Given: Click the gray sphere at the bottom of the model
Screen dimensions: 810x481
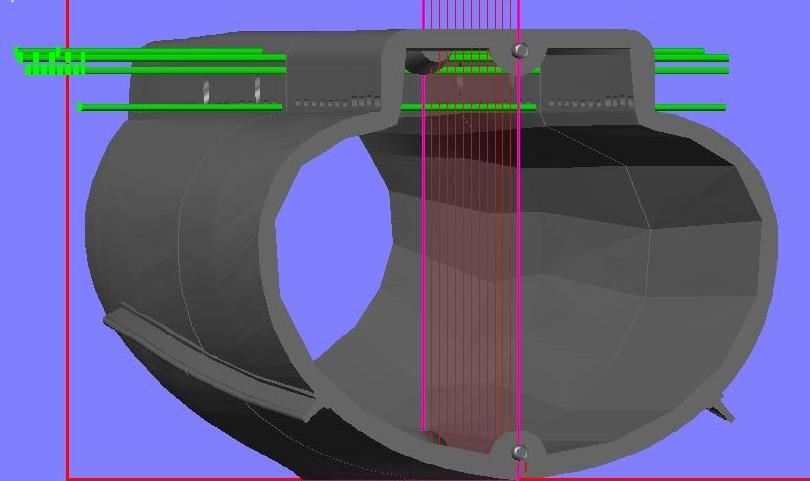Looking at the screenshot, I should (519, 453).
